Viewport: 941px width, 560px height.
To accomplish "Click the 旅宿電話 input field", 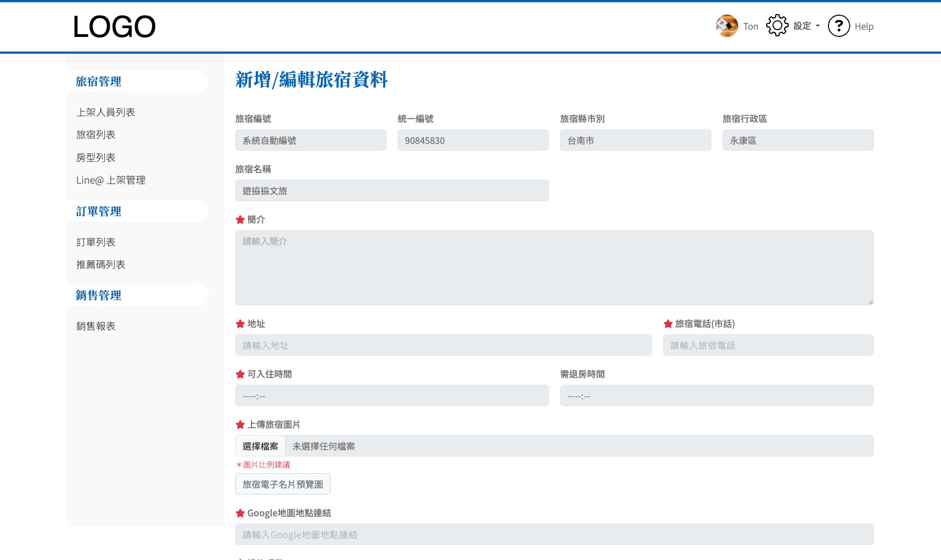I will [x=768, y=345].
